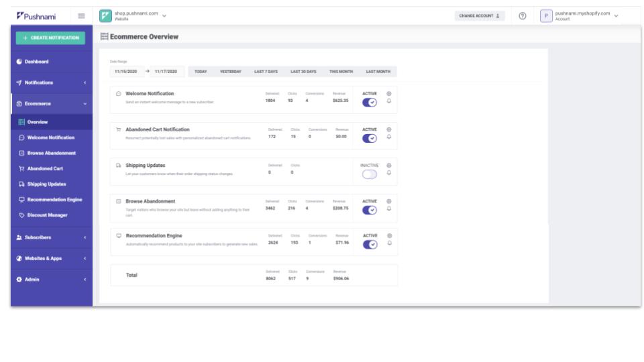The width and height of the screenshot is (644, 362).
Task: Click the bell icon for Abandoned Cart Notification
Action: pos(389,137)
